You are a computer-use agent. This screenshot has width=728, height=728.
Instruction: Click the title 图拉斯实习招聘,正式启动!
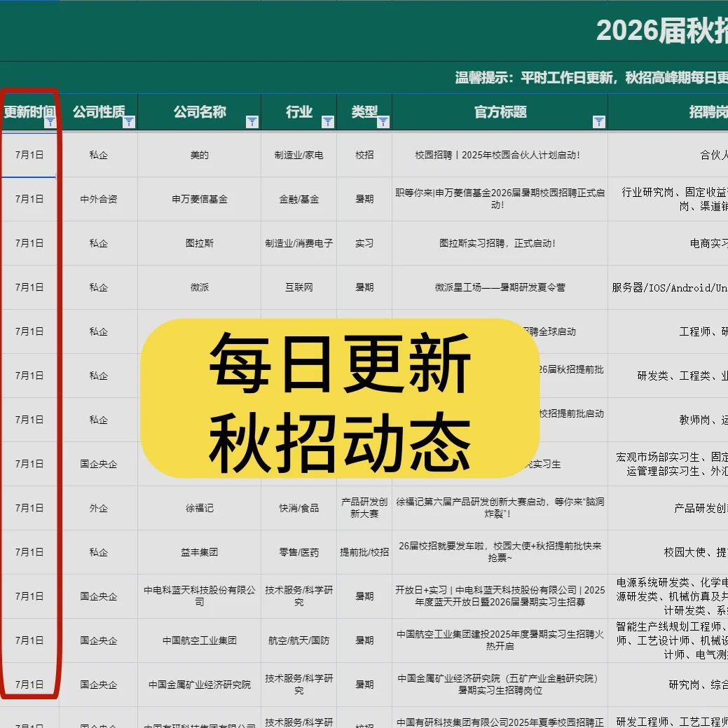tap(500, 243)
